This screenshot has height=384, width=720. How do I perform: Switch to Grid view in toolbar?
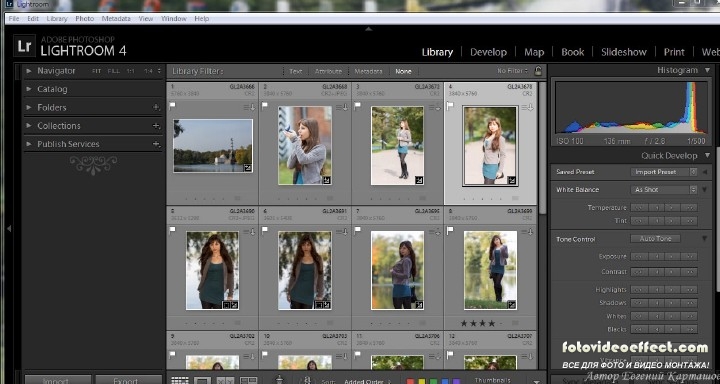point(180,380)
